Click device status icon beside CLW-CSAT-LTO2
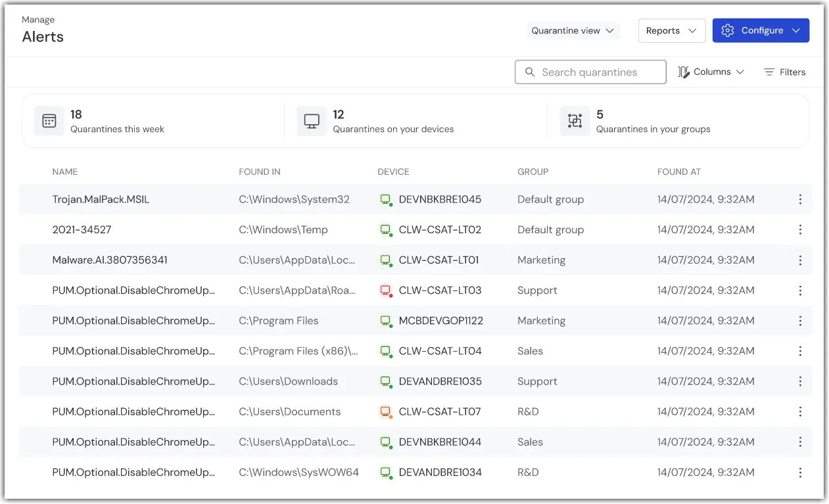829x504 pixels. click(386, 229)
